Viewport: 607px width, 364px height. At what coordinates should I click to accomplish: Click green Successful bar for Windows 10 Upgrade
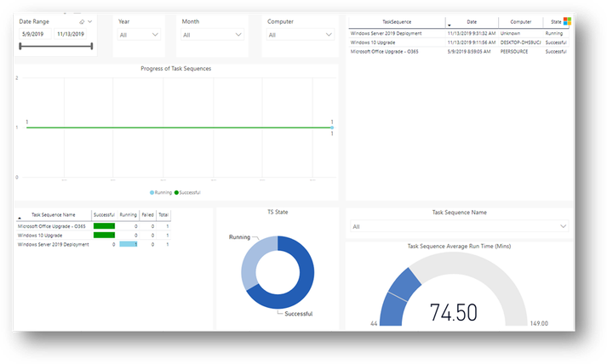coord(104,236)
